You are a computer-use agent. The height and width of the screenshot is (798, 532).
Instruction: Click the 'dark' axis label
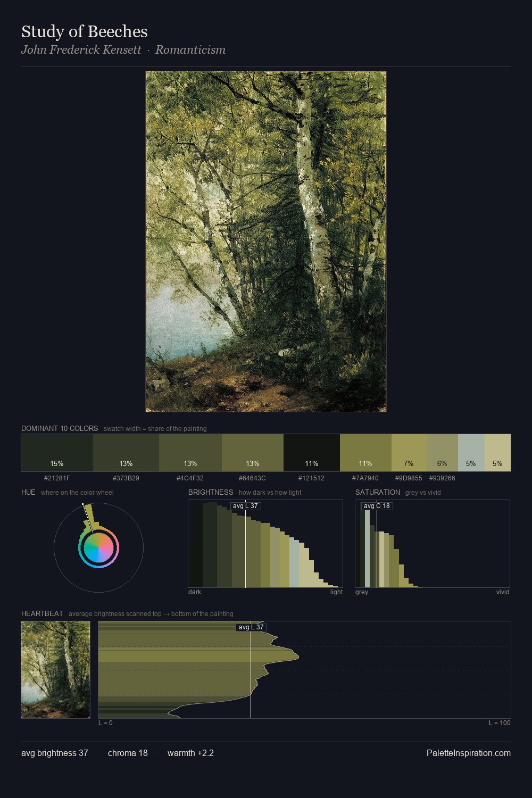click(x=195, y=592)
